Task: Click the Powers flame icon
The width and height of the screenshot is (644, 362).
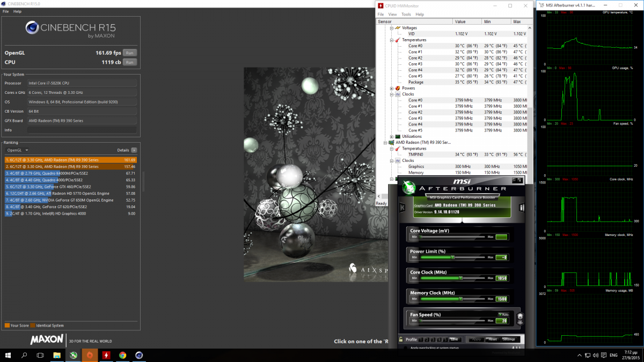Action: tap(398, 88)
